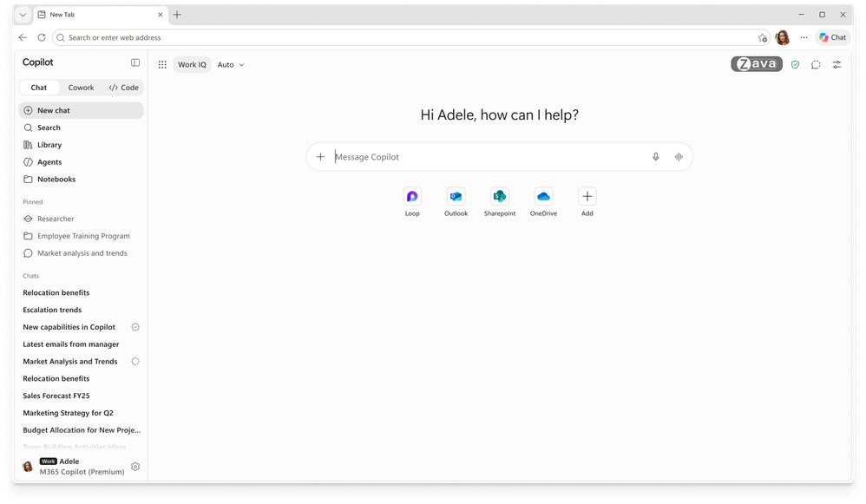
Task: Open the tab list dropdown chevron
Action: [23, 15]
